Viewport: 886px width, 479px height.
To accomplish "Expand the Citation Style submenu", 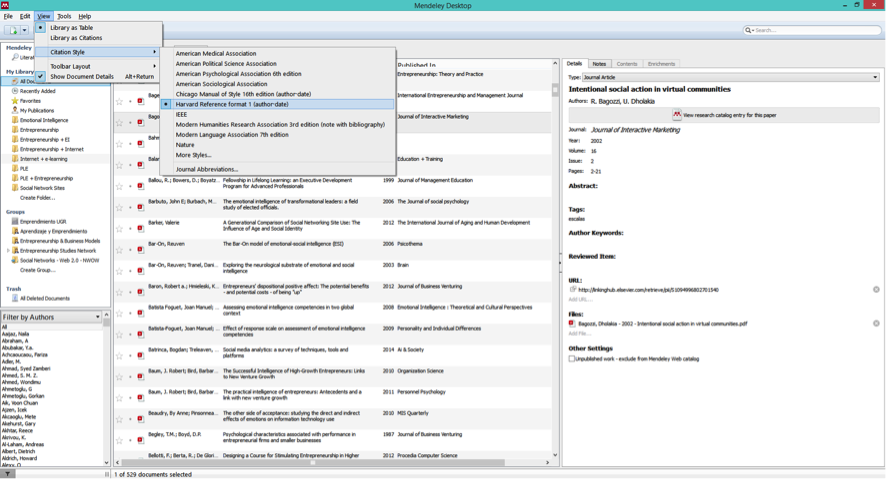I will (x=98, y=52).
